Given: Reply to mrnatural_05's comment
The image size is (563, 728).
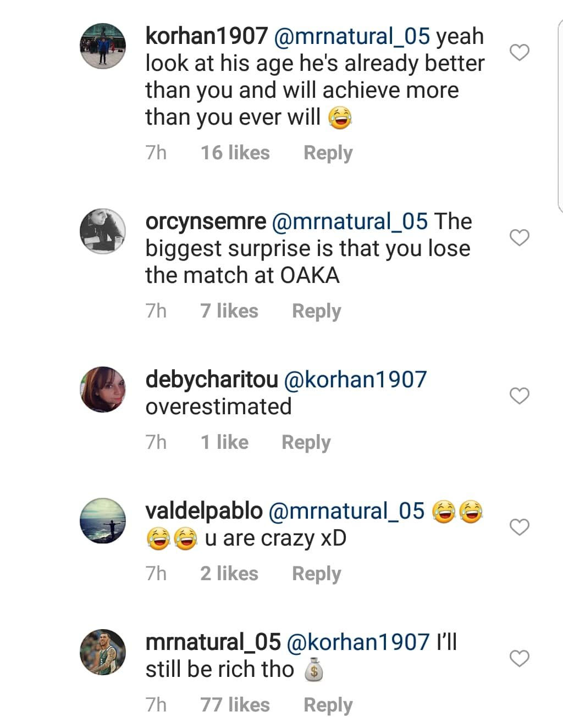Looking at the screenshot, I should pyautogui.click(x=328, y=705).
